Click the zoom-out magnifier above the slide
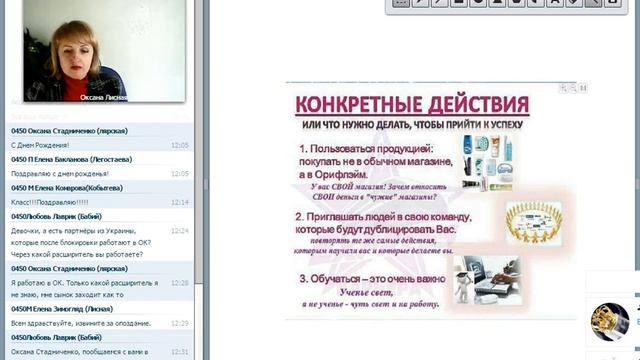This screenshot has height=360, width=640. pos(573,88)
